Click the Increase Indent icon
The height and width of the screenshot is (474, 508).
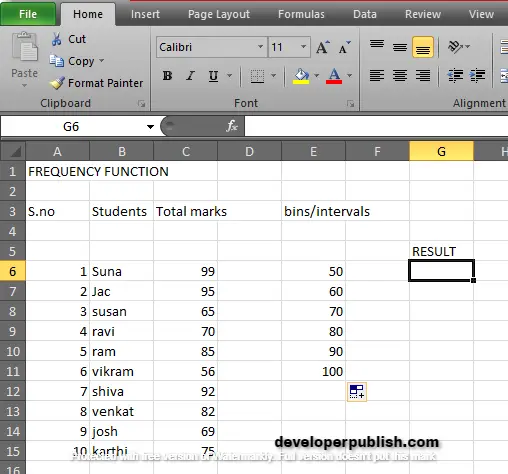477,76
